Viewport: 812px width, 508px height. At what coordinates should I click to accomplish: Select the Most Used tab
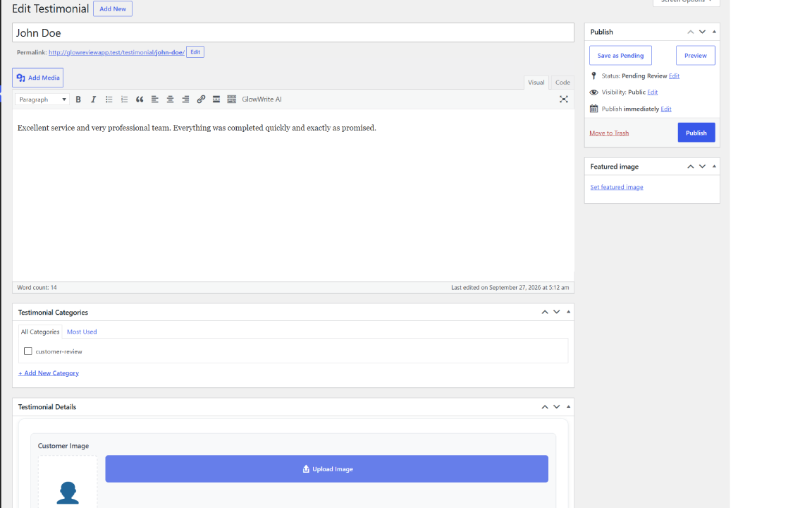[x=82, y=332]
